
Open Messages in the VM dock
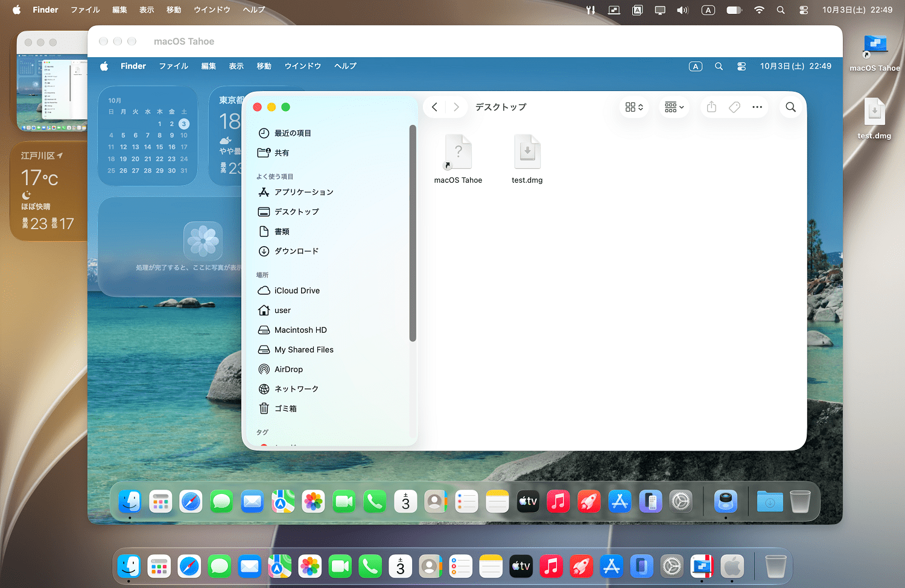(221, 501)
